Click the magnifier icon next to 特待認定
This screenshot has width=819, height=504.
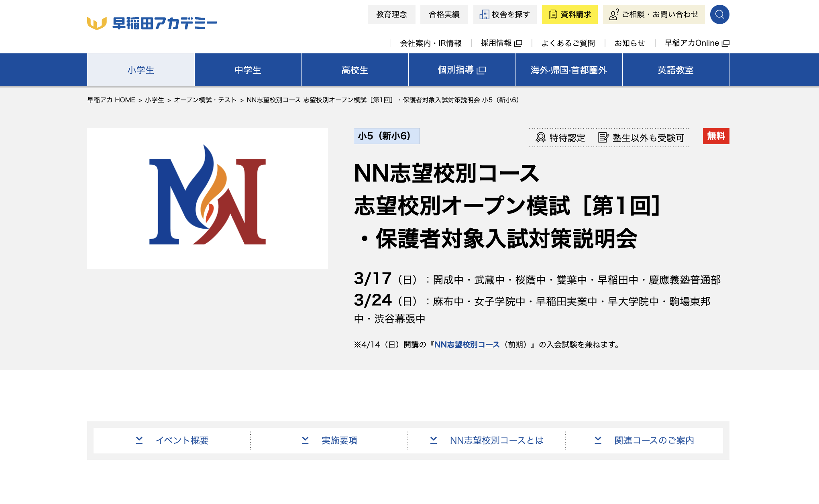(x=540, y=138)
